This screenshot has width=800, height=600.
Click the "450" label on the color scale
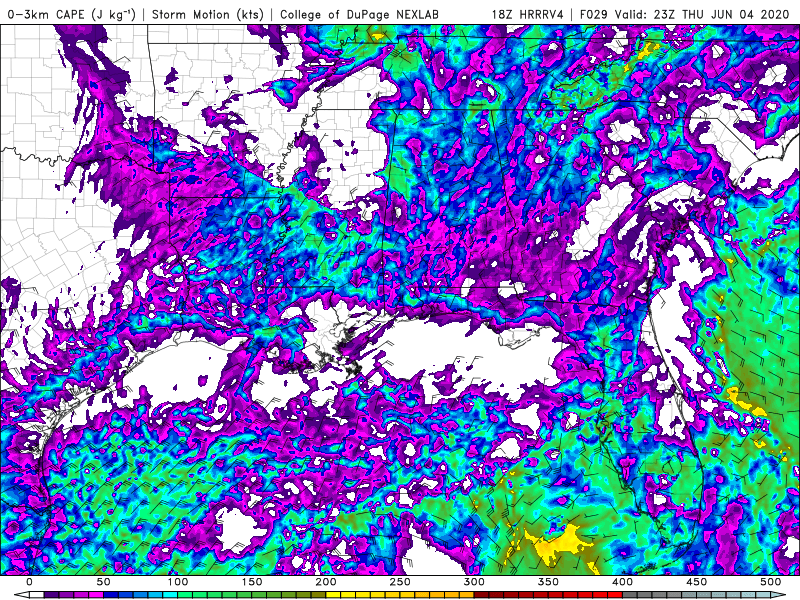pyautogui.click(x=696, y=582)
